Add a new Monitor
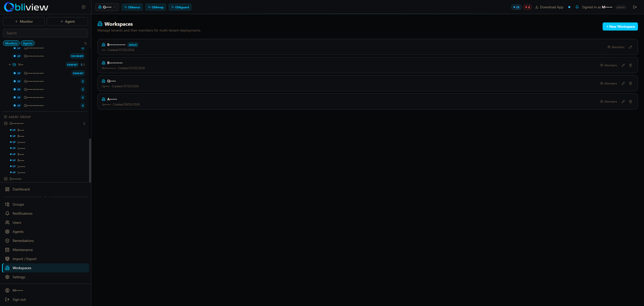 pyautogui.click(x=24, y=21)
